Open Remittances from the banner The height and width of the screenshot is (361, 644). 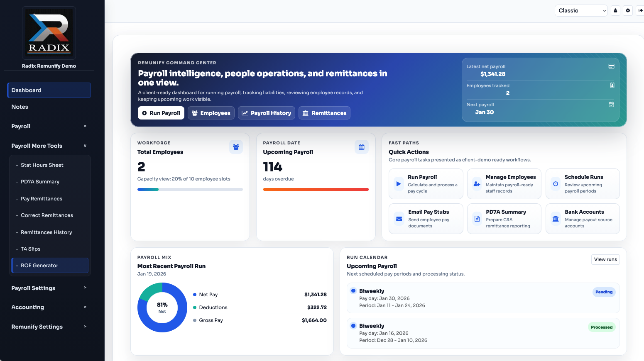pyautogui.click(x=324, y=113)
